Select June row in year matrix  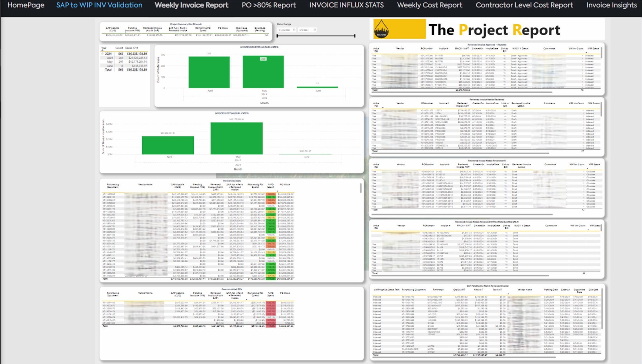tap(124, 66)
